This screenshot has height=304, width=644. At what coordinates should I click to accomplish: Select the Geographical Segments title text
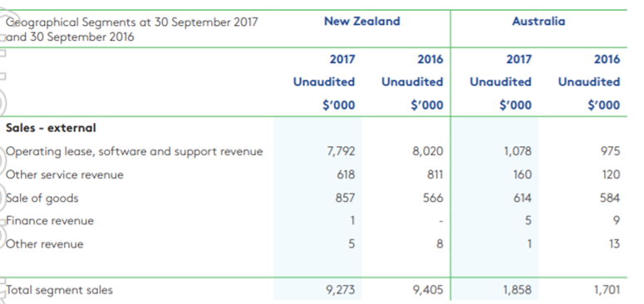pyautogui.click(x=131, y=29)
